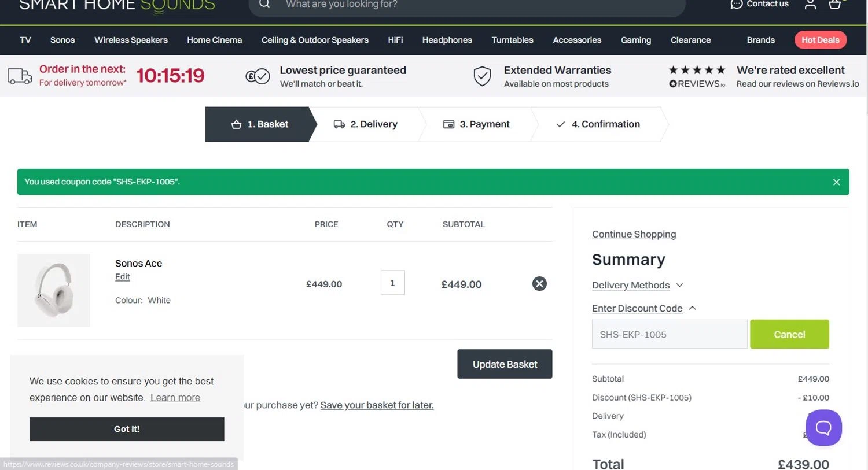
Task: Open the Brands menu
Action: coord(760,40)
